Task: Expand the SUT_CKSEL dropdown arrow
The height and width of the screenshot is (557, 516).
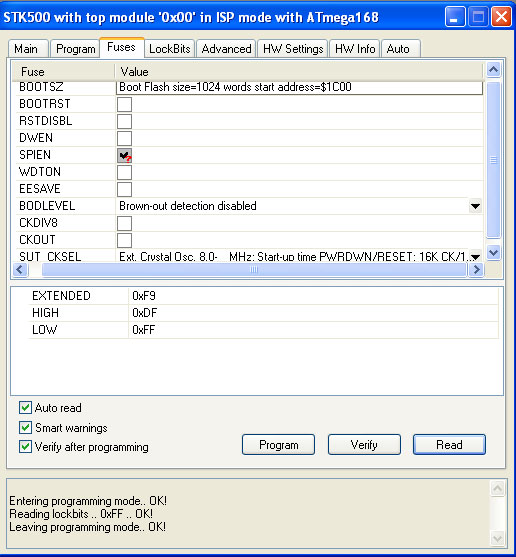Action: click(475, 256)
